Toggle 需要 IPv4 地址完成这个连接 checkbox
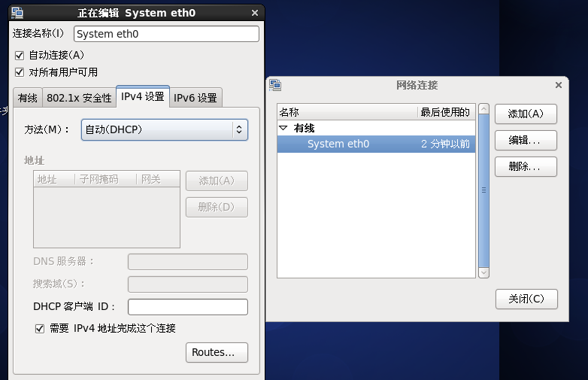 click(40, 329)
